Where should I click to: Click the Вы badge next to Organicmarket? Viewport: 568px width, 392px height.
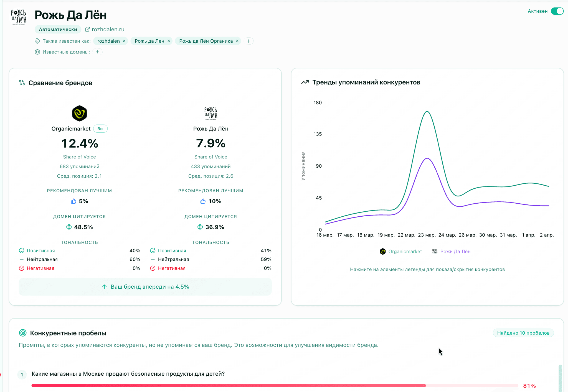[x=100, y=129]
